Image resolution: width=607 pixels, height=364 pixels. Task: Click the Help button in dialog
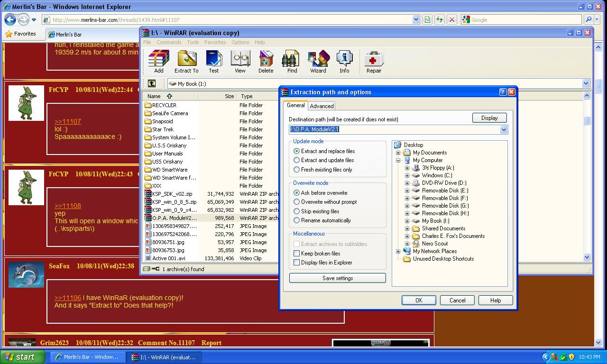[496, 300]
